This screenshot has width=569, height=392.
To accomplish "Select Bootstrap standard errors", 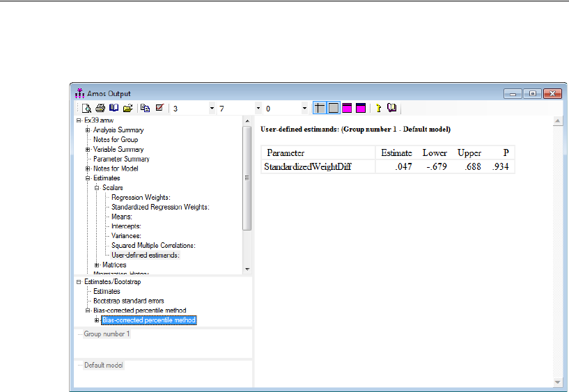I will tap(128, 301).
